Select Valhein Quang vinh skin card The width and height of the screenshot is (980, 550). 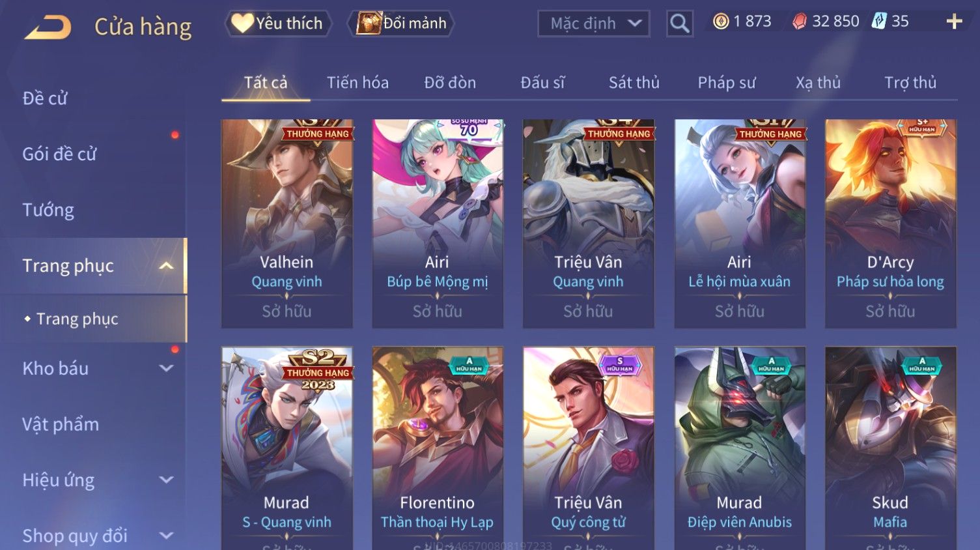click(287, 224)
